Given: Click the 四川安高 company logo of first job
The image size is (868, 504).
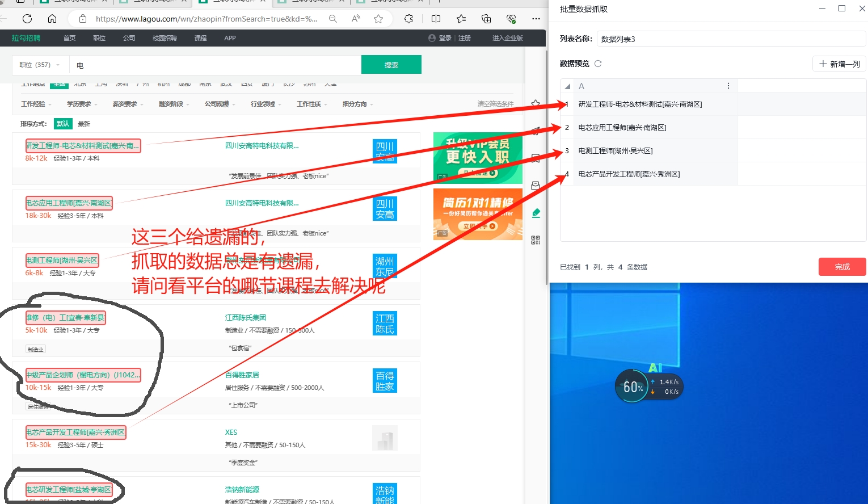Looking at the screenshot, I should [385, 151].
